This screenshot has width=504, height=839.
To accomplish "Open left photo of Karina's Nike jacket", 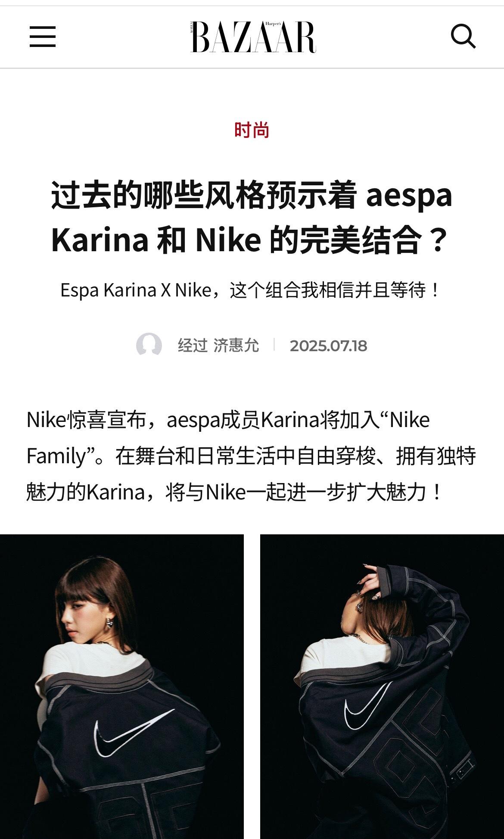I will click(x=122, y=686).
